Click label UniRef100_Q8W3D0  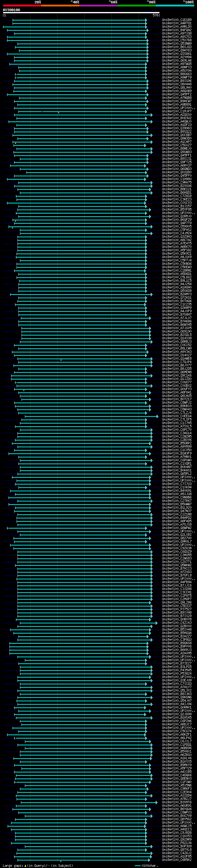tap(177, 139)
